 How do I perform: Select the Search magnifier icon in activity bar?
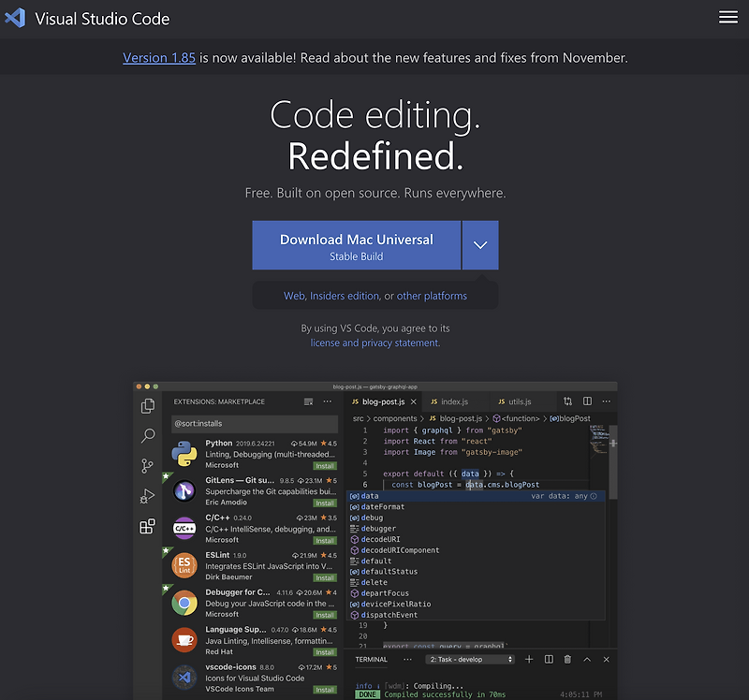click(x=148, y=435)
